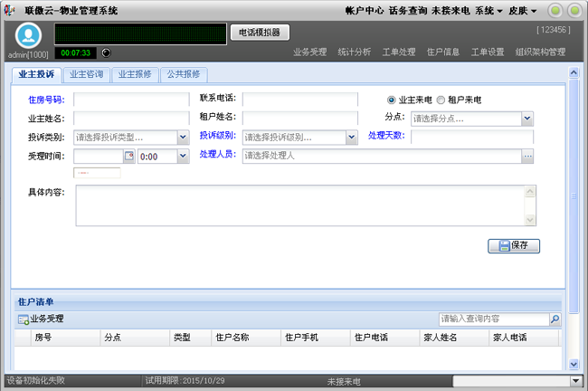Open the 皮肤 skin menu dropdown
Image resolution: width=588 pixels, height=391 pixels.
coord(522,11)
